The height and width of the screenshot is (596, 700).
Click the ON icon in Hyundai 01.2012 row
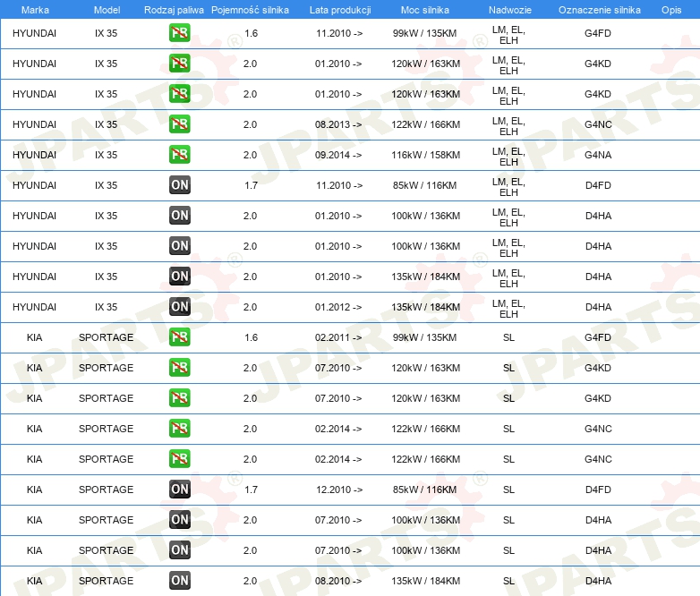point(180,307)
